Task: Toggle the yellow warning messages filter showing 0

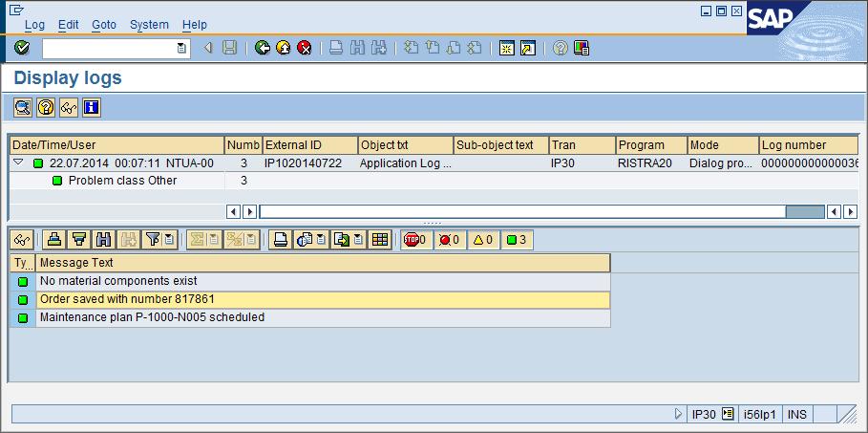Action: coord(483,240)
